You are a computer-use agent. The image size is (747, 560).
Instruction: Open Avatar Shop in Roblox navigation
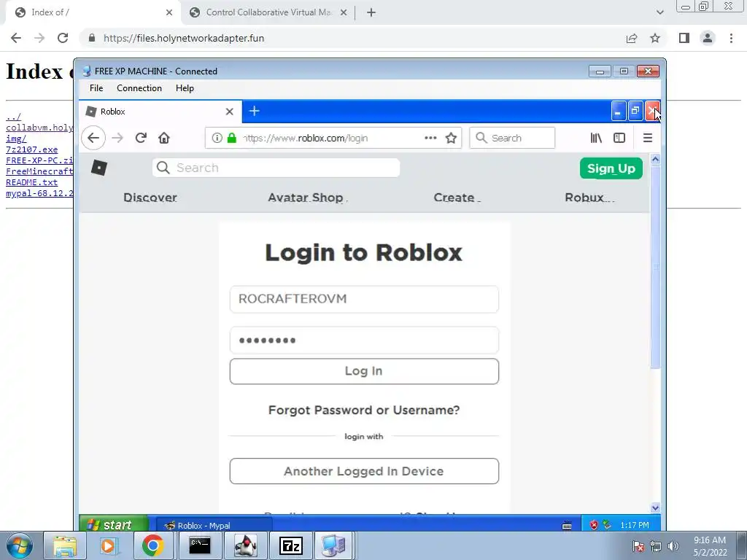pos(306,198)
